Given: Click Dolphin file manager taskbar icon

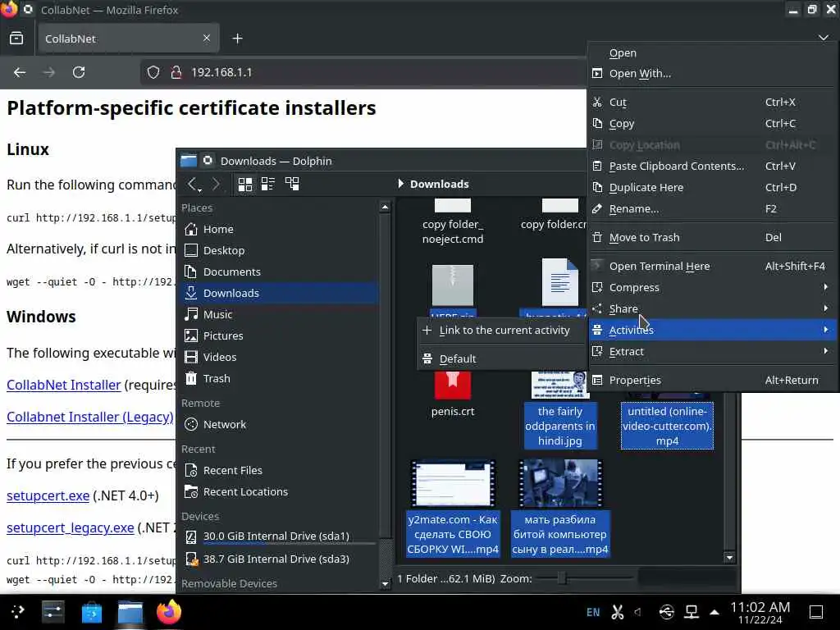Looking at the screenshot, I should 130,612.
